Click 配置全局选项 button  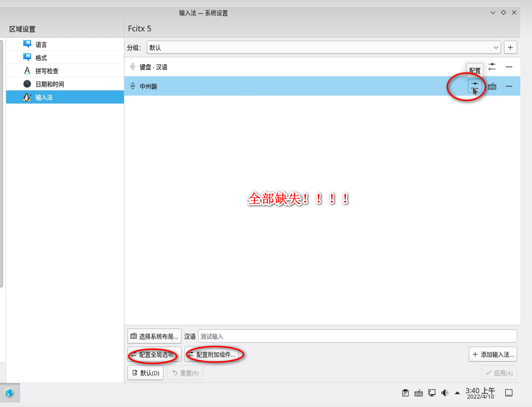click(x=154, y=354)
